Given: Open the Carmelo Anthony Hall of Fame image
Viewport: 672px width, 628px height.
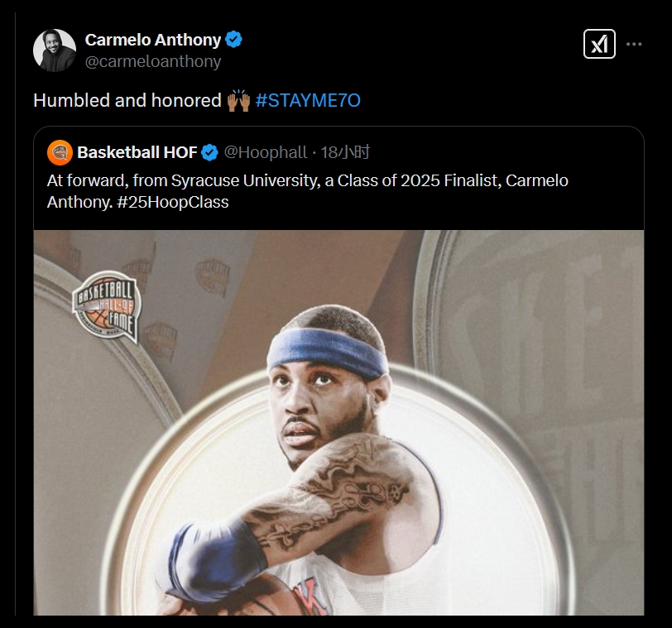Looking at the screenshot, I should pos(338,423).
